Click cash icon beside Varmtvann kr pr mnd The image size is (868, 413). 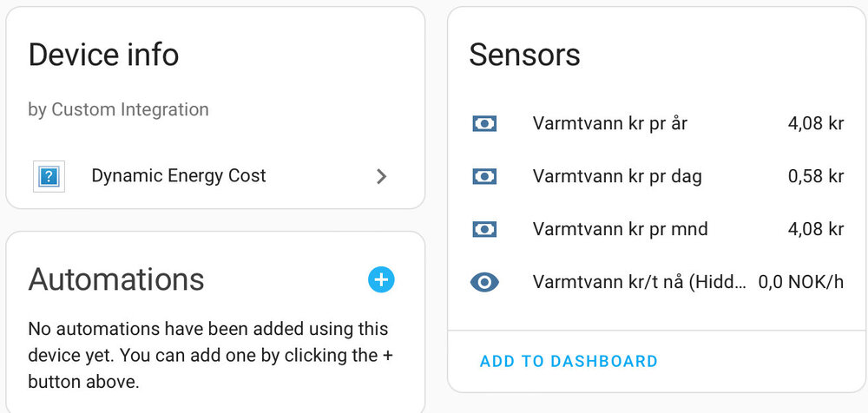[484, 229]
